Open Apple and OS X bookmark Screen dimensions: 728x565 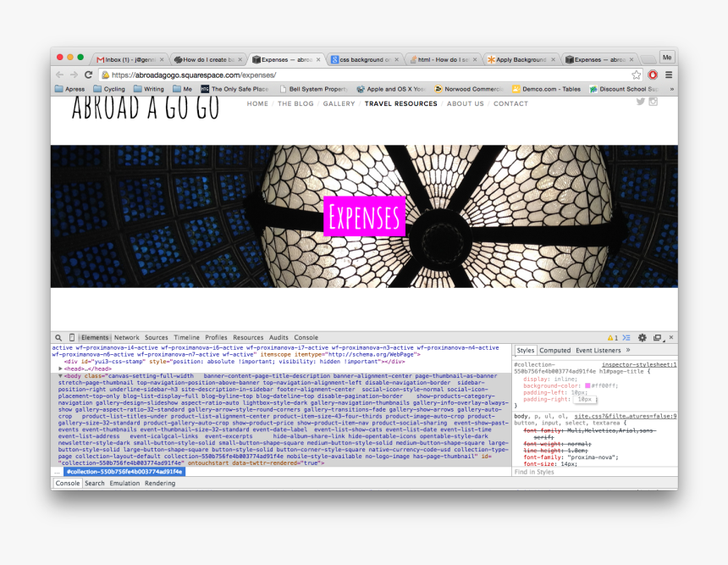(390, 89)
